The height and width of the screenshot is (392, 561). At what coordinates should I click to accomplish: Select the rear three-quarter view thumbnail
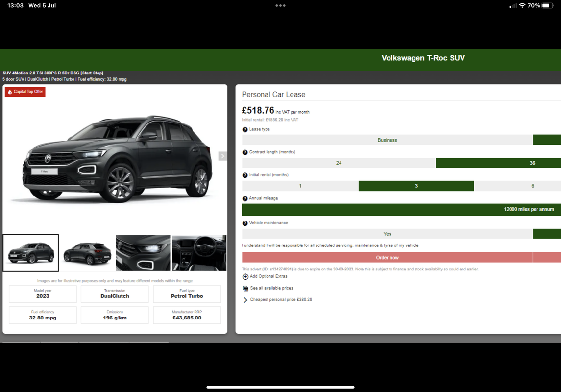[x=87, y=253]
